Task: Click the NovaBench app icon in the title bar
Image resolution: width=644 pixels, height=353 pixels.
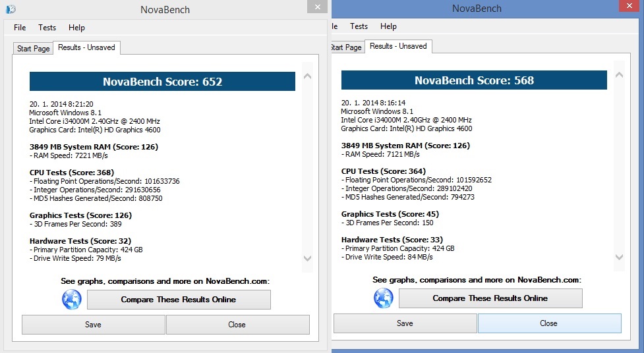Action: click(10, 9)
